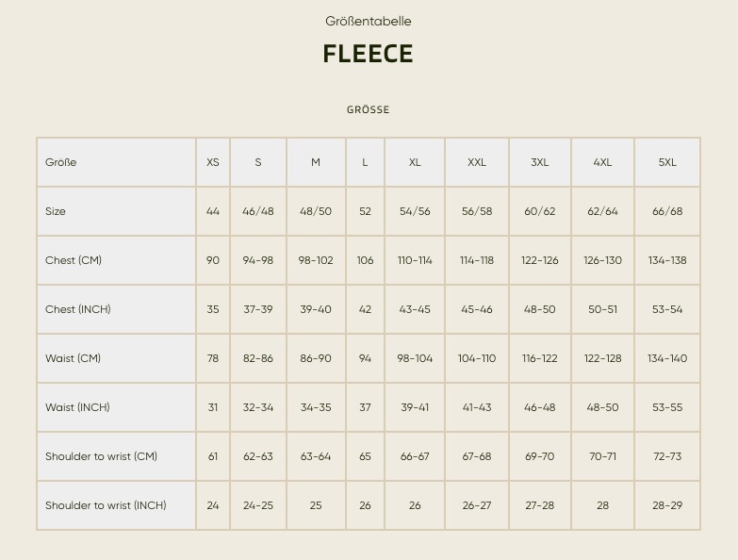Select the 3XL column header
The width and height of the screenshot is (738, 560).
(x=540, y=162)
